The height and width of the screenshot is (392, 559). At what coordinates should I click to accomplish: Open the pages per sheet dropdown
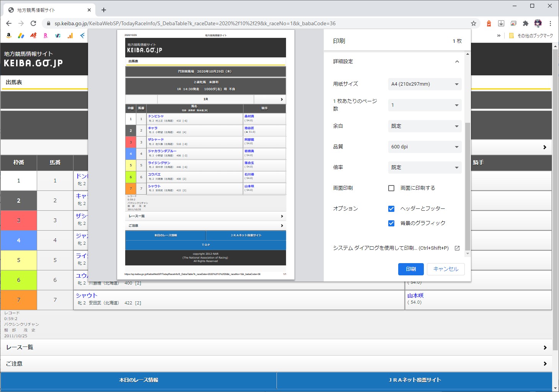(x=425, y=105)
